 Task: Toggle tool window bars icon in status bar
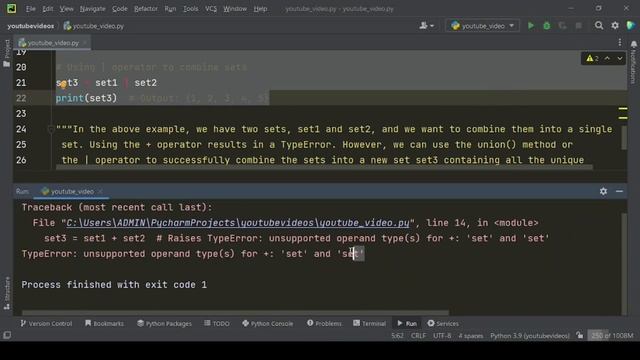point(7,335)
